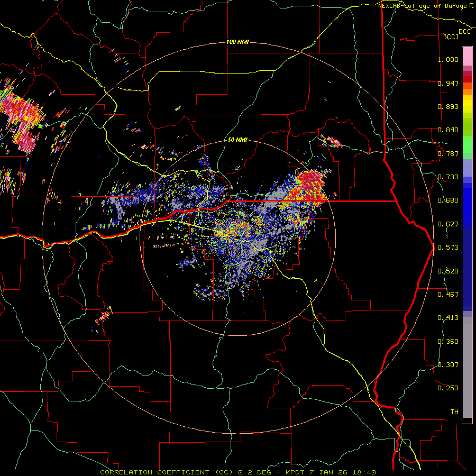
Task: Pick the light periwinkle segment of color bar
Action: [467, 168]
